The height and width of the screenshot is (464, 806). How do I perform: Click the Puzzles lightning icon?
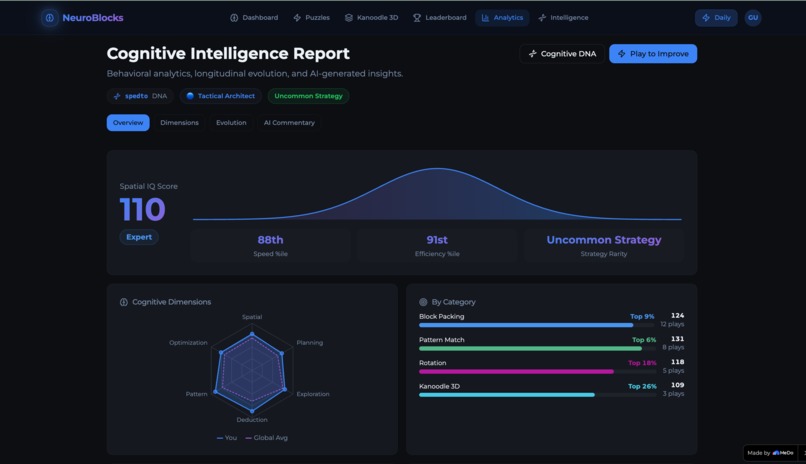click(297, 17)
